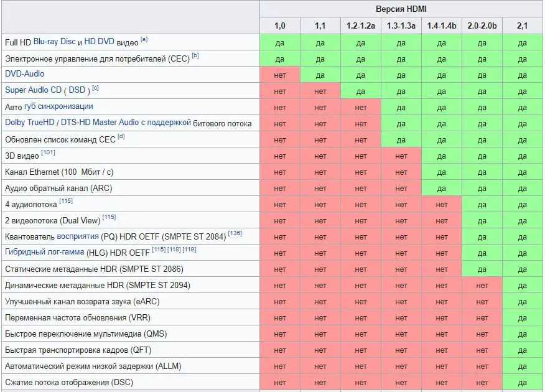
Task: Click the DTS-HD Master Audio link
Action: pos(100,123)
